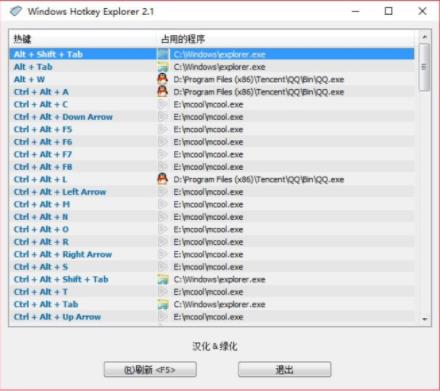Click the (R)刷新 <F5> refresh button
Viewport: 440px width, 391px height.
150,369
